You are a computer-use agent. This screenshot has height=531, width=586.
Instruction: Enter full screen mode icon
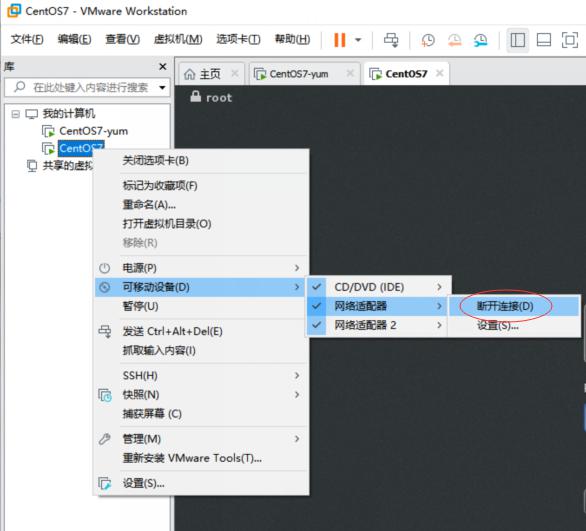570,40
